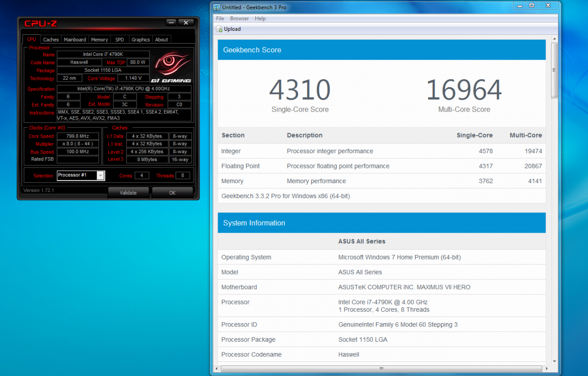The image size is (588, 376).
Task: Click the 'Geekbench Score' section header
Action: [382, 50]
